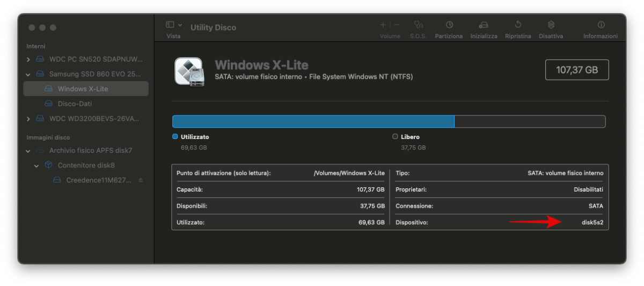Click the Libero legend swatch
This screenshot has width=644, height=286.
pos(395,137)
